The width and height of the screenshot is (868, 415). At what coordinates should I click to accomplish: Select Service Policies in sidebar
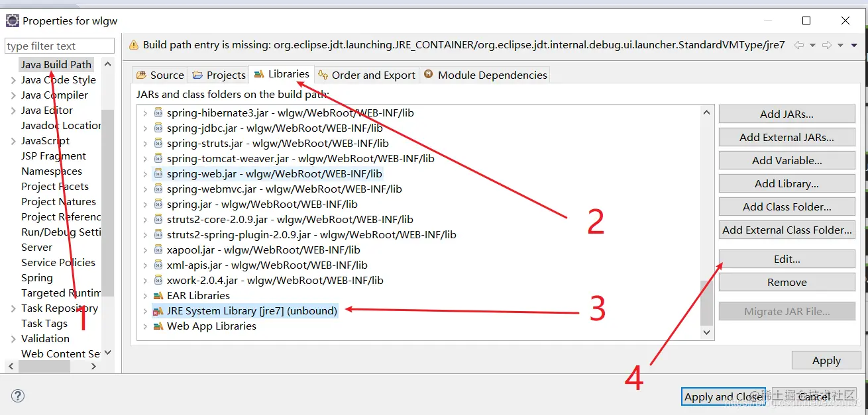[58, 262]
